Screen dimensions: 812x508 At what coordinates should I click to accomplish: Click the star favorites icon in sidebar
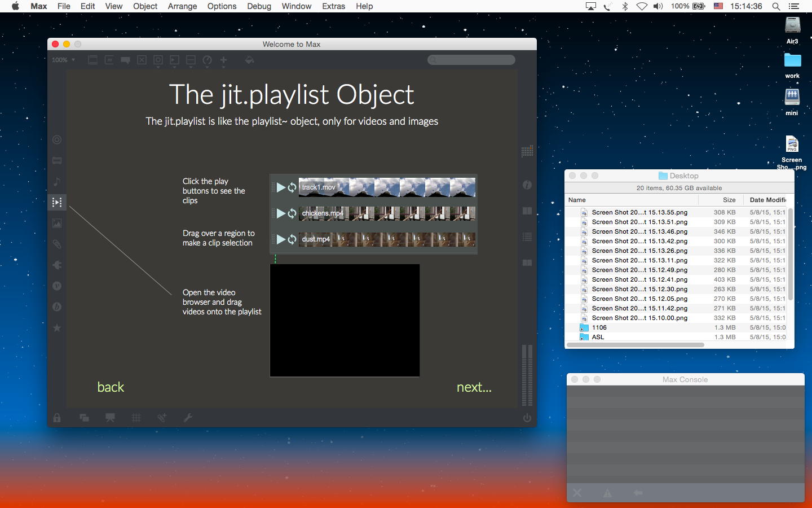tap(57, 328)
